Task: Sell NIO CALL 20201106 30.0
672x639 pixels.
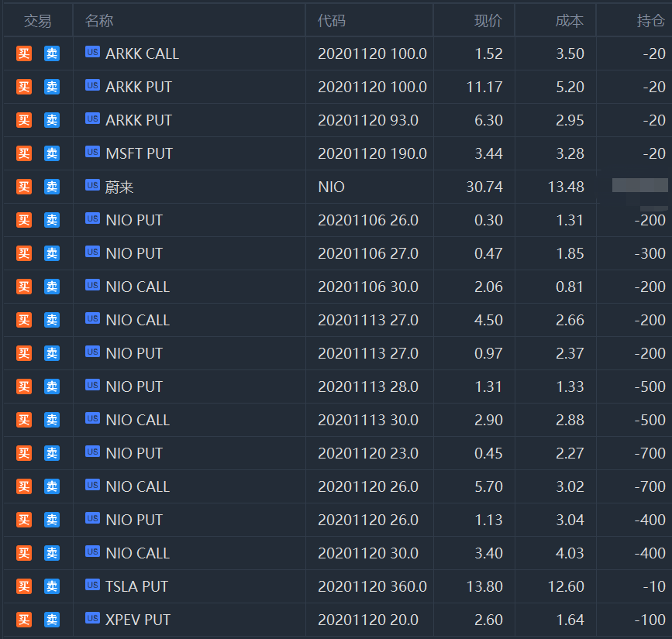Action: (52, 287)
